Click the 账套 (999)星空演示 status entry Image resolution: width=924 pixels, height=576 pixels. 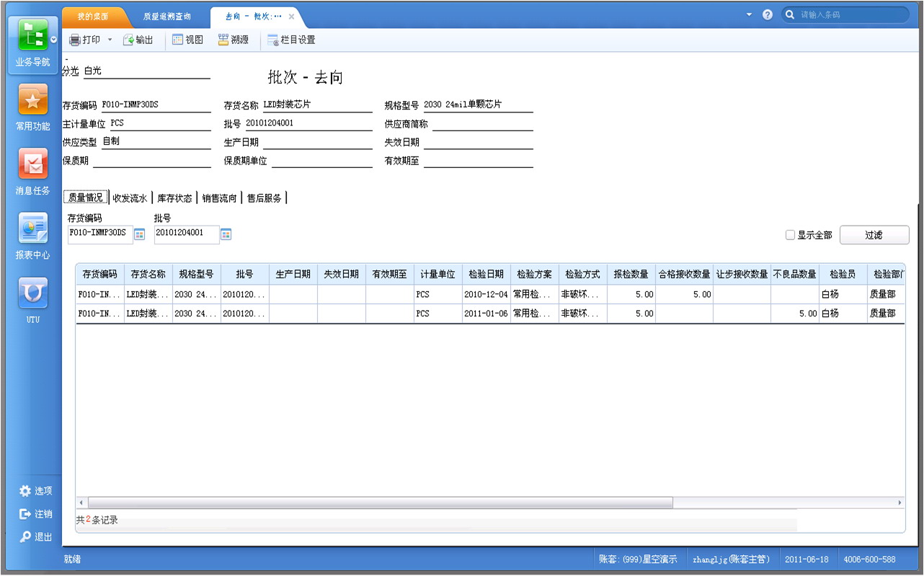click(638, 559)
